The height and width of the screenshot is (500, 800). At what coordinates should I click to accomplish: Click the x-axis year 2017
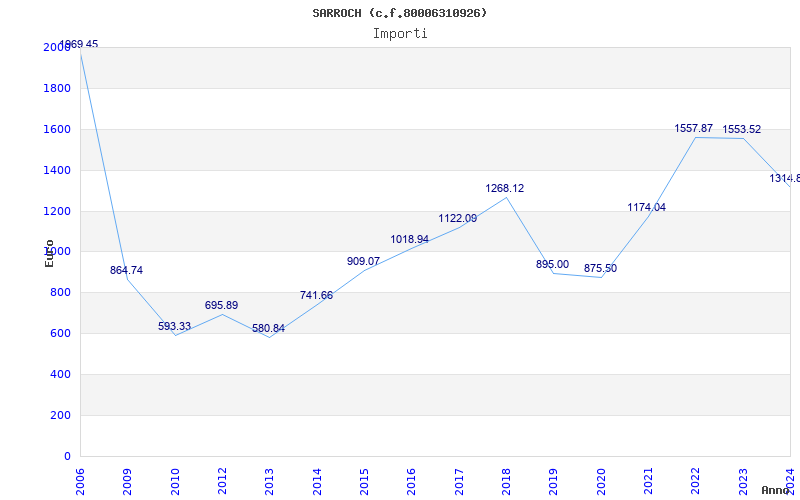pos(459,481)
